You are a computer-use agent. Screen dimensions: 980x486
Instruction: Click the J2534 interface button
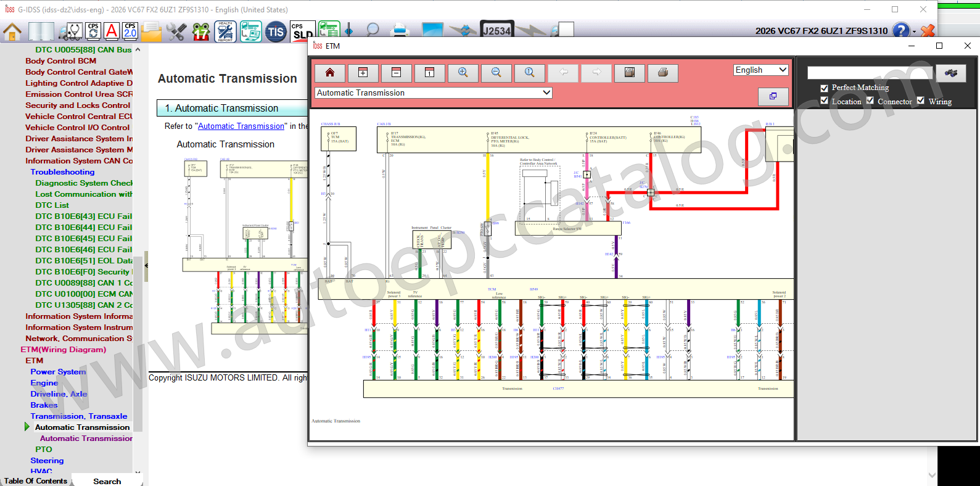tap(497, 31)
